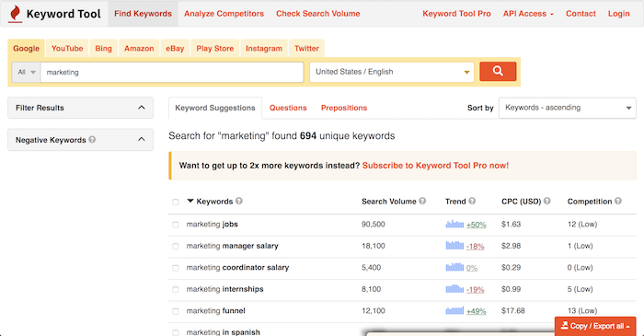Screen dimensions: 644x336
Task: Go to Analyze Competitors in navigation
Action: click(x=224, y=14)
